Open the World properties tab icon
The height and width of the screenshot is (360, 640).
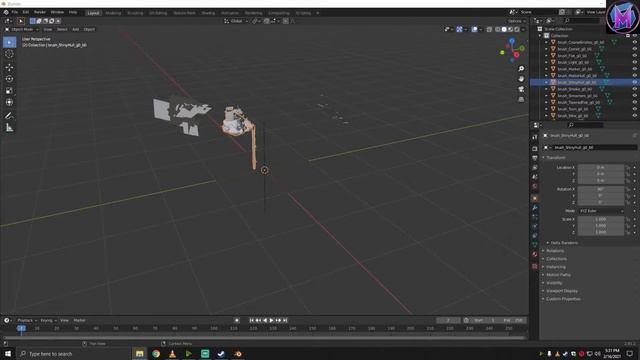pyautogui.click(x=535, y=187)
